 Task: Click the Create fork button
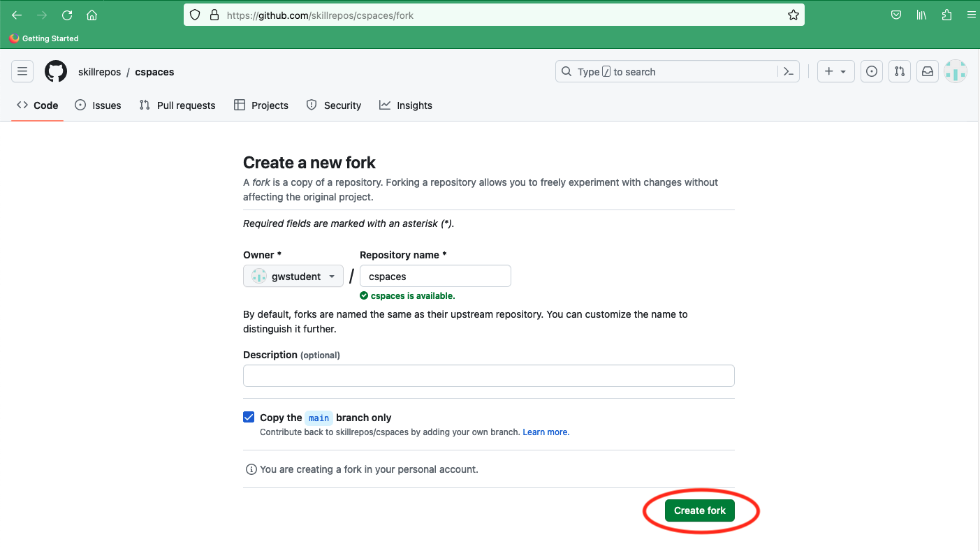[x=699, y=510]
